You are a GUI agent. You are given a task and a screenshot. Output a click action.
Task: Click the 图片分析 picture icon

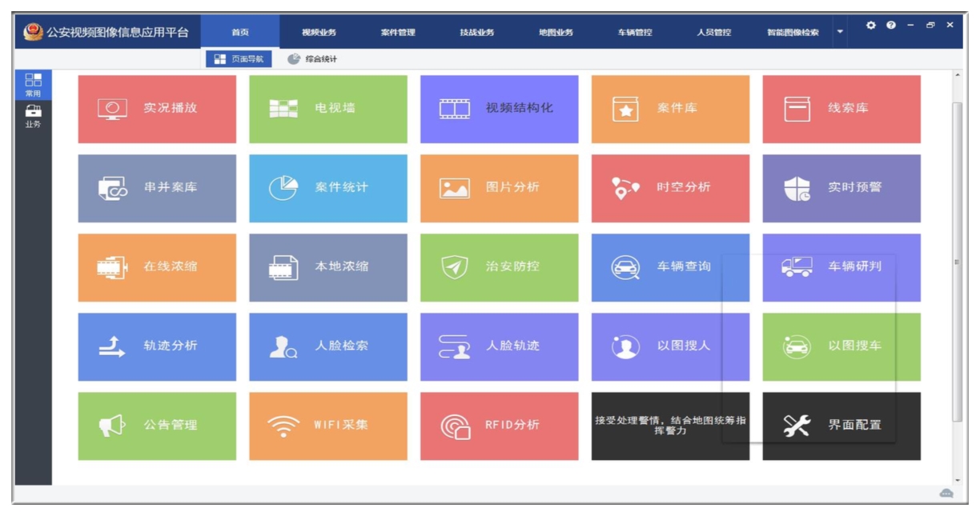click(x=454, y=188)
